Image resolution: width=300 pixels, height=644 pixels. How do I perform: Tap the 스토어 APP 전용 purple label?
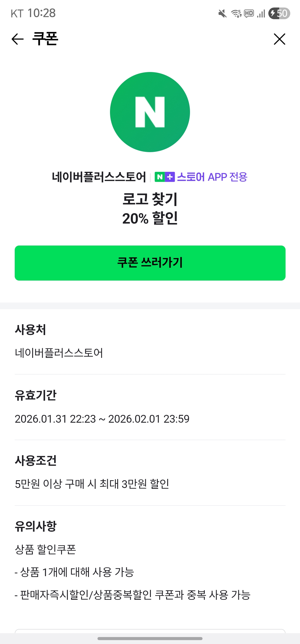click(x=212, y=177)
